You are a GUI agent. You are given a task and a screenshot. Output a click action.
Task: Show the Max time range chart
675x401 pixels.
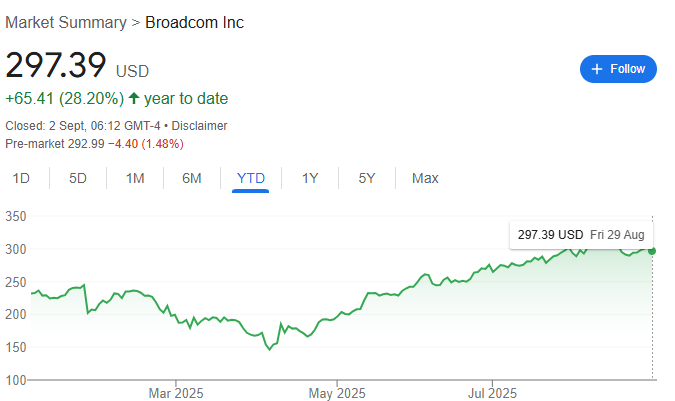[425, 178]
